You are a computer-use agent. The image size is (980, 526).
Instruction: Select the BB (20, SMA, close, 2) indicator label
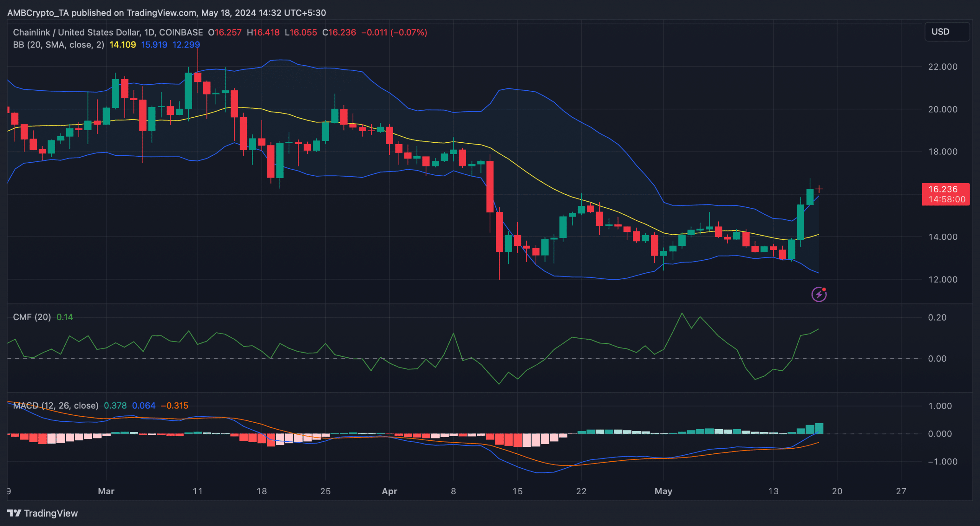tap(59, 45)
